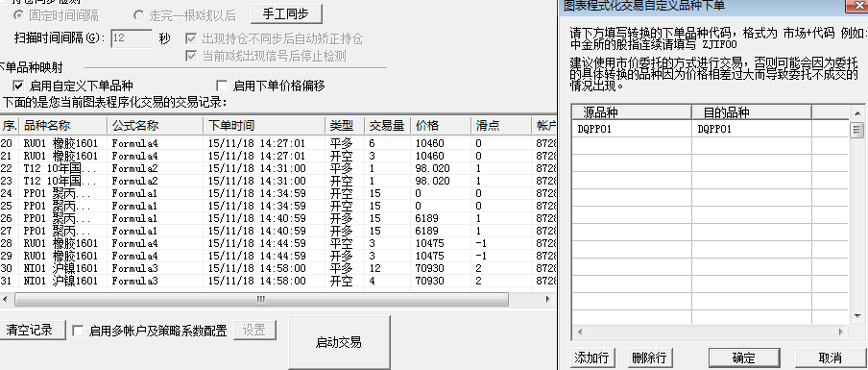Click the 手工同步 button
Image resolution: width=868 pixels, height=370 pixels.
pyautogui.click(x=286, y=13)
